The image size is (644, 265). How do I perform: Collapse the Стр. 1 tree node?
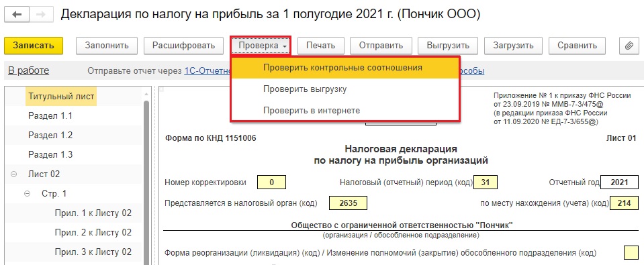pos(28,194)
